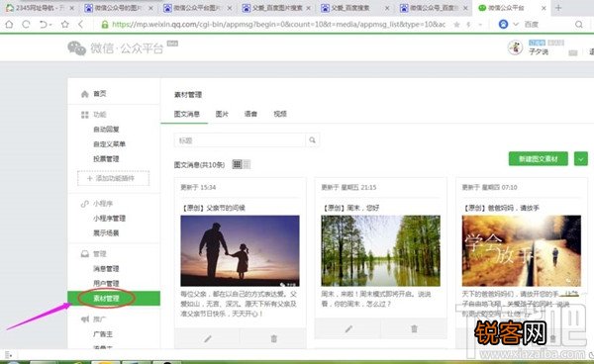Click the 子夕说 account avatar

pyautogui.click(x=515, y=47)
